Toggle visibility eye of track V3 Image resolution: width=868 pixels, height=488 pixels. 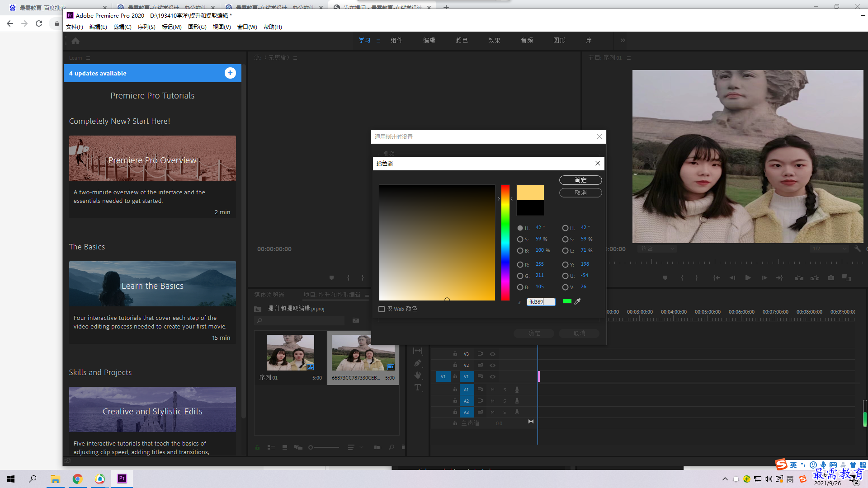click(x=493, y=354)
